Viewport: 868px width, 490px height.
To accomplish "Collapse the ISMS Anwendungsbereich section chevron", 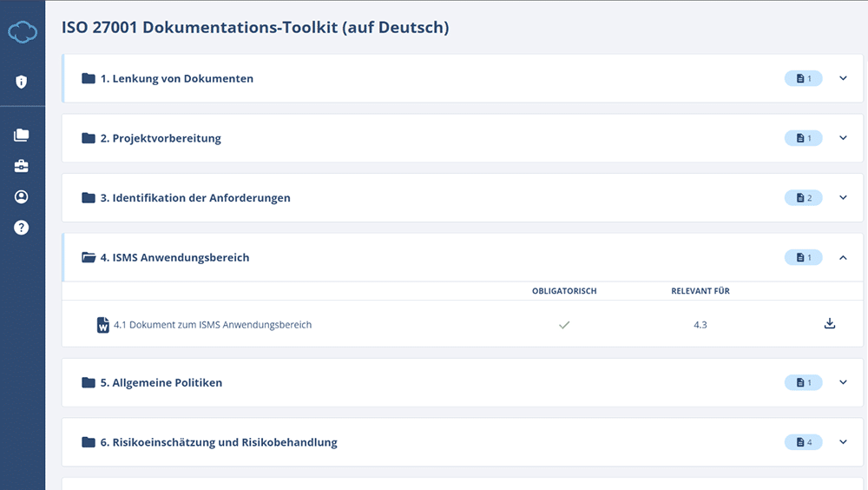I will (843, 257).
